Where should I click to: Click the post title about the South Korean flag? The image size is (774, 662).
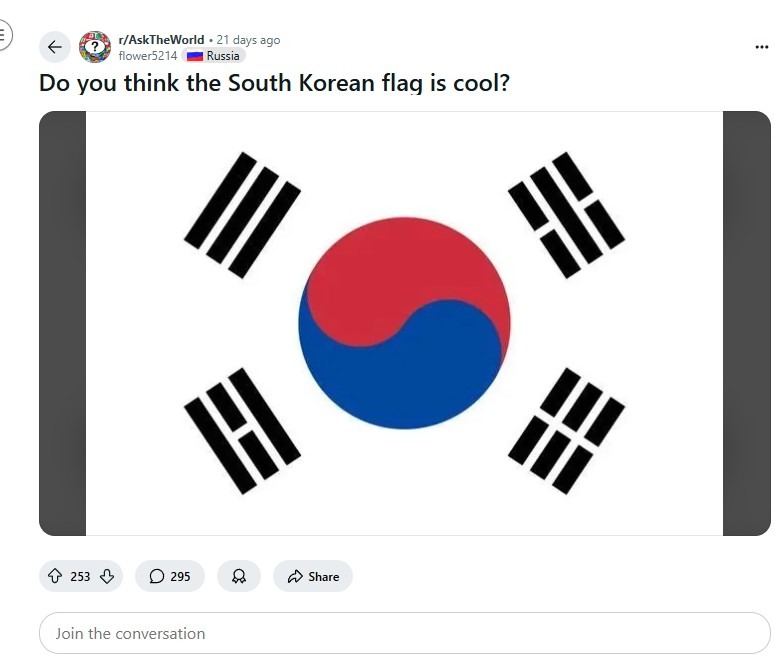pos(274,82)
